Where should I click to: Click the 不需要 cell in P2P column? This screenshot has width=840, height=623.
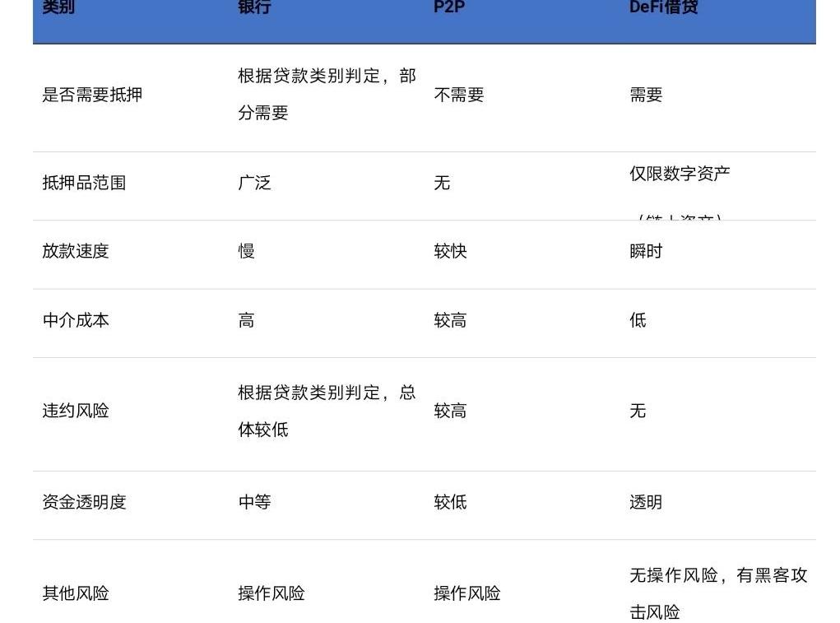[458, 95]
